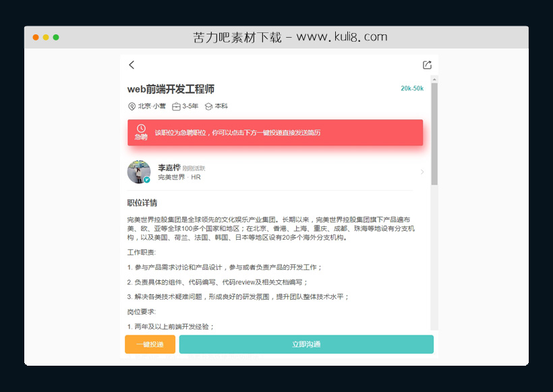Viewport: 553px width, 392px height.
Task: Click the 职位详情 section heading
Action: click(x=141, y=203)
